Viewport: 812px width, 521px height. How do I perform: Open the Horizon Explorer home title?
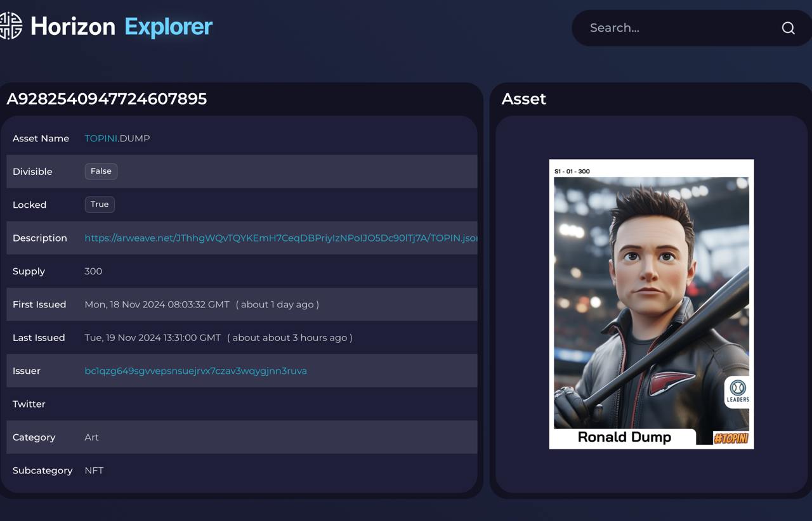pos(121,27)
